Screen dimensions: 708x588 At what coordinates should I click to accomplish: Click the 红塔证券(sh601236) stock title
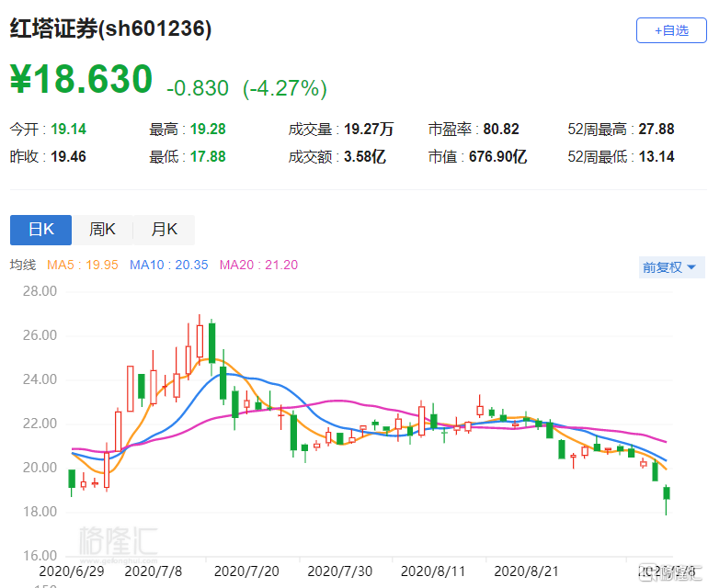(x=110, y=29)
